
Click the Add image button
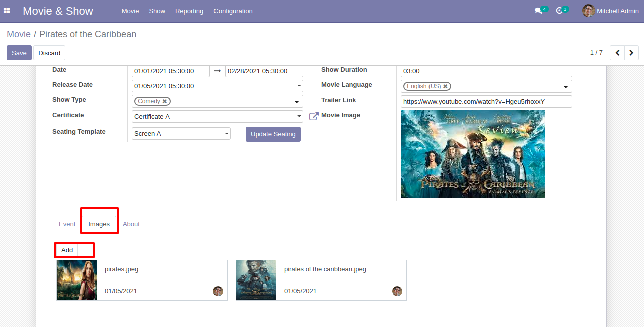pos(67,250)
